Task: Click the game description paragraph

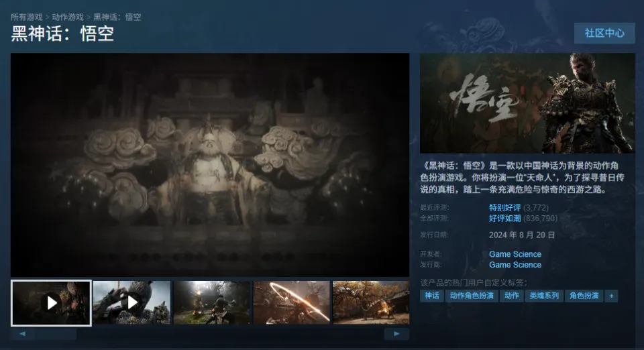Action: click(522, 177)
